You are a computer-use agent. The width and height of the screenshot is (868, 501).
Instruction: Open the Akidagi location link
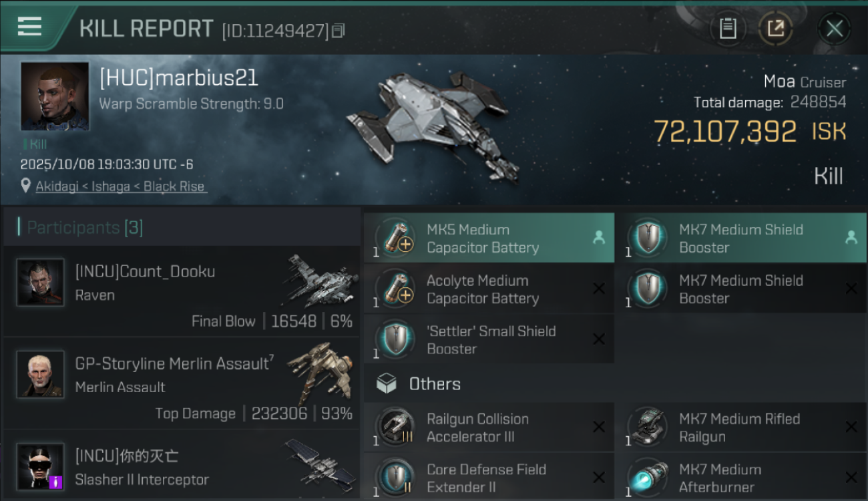[121, 186]
